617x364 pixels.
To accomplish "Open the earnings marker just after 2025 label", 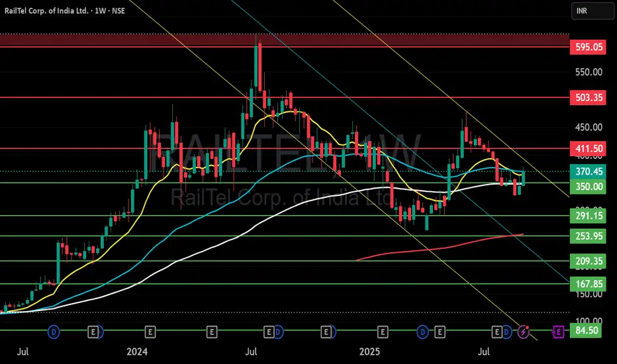I will tap(383, 332).
